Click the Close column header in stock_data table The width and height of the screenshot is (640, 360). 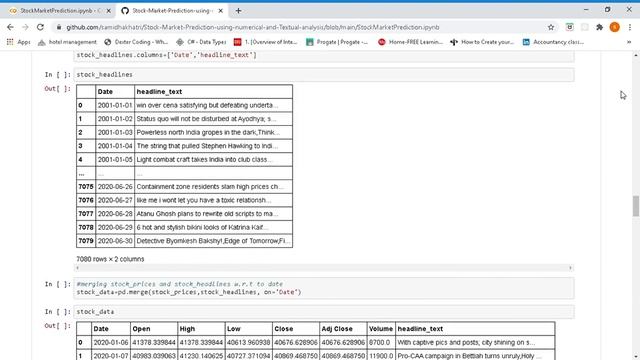296,329
